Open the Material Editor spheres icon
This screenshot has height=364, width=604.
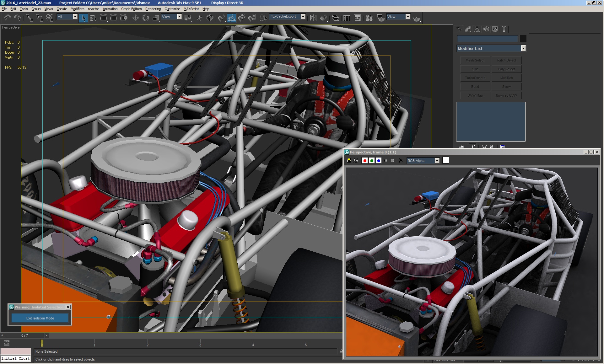tap(369, 18)
